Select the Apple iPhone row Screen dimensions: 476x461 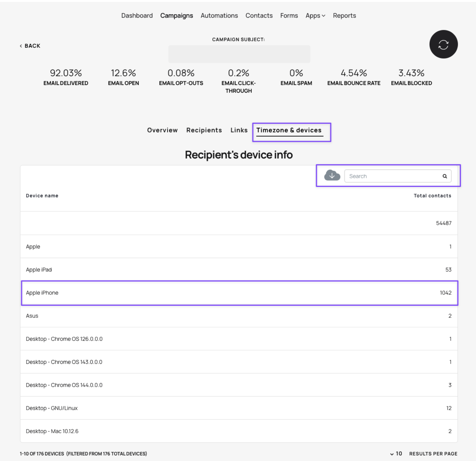239,293
